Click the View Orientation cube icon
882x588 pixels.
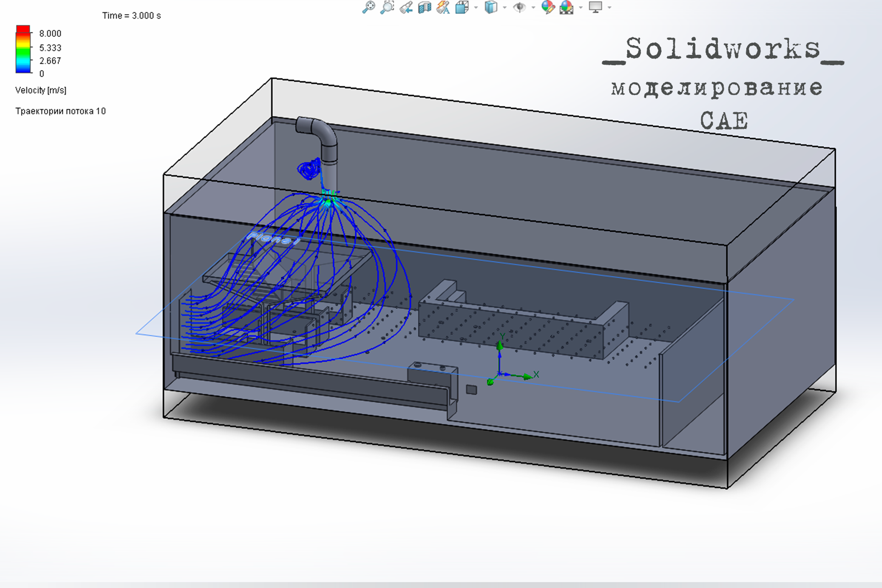tap(462, 7)
